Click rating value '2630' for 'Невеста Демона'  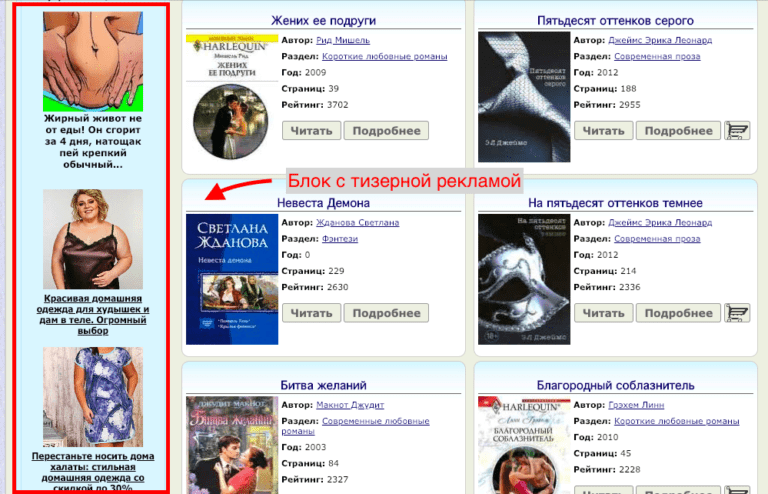[x=337, y=287]
